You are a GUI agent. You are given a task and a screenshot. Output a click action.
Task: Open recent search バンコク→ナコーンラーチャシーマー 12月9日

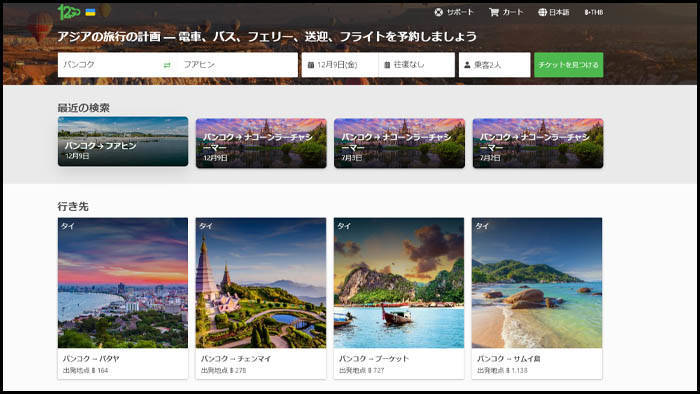(261, 143)
